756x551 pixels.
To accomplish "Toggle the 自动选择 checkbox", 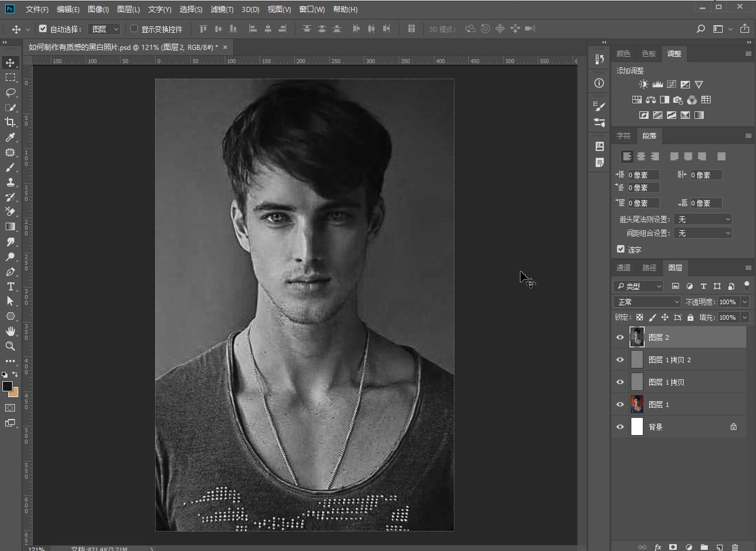I will pos(43,29).
